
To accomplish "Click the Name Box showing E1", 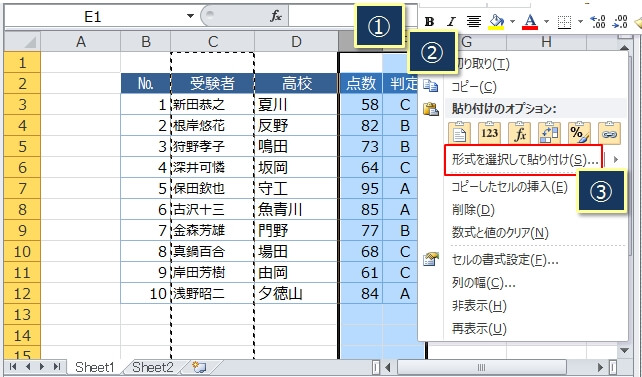I will point(93,16).
